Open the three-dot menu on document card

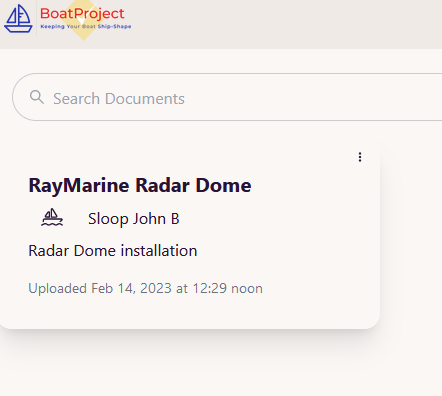360,157
